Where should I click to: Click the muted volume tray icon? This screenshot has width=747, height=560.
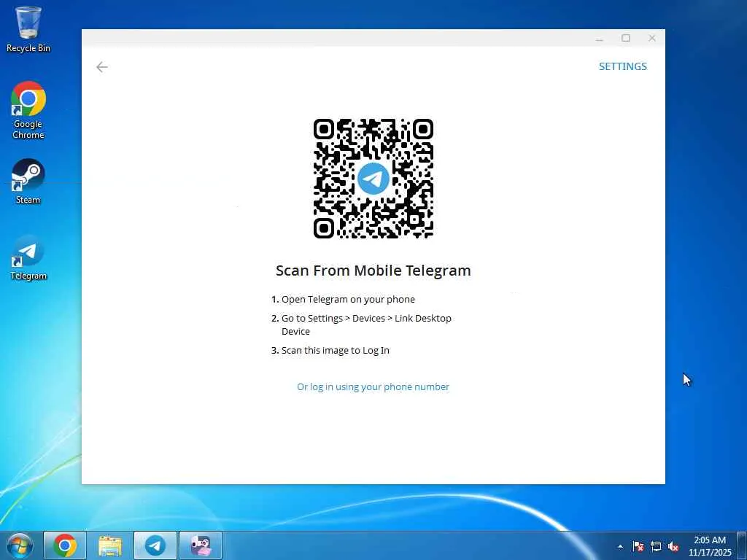point(673,546)
